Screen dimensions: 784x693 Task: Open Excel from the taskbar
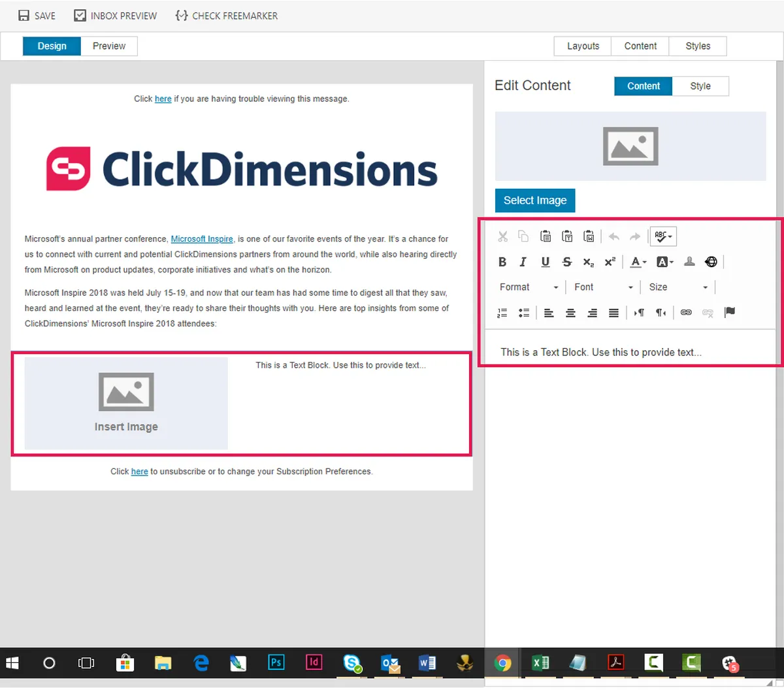pyautogui.click(x=540, y=664)
